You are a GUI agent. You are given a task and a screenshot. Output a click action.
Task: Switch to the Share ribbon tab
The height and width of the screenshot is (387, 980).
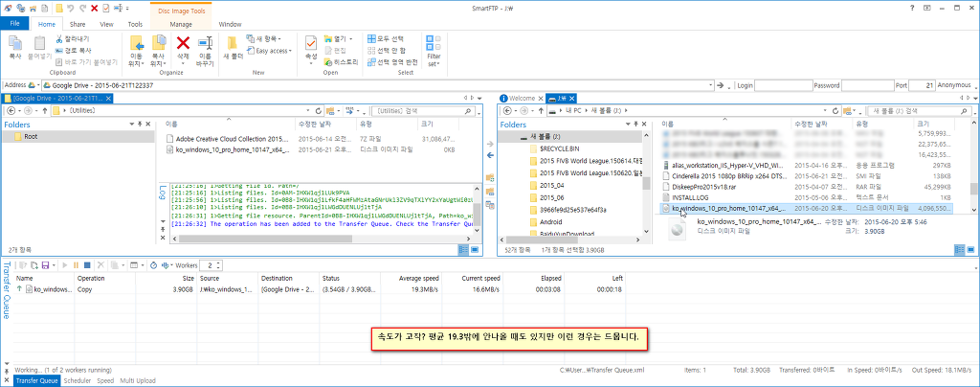pos(78,24)
